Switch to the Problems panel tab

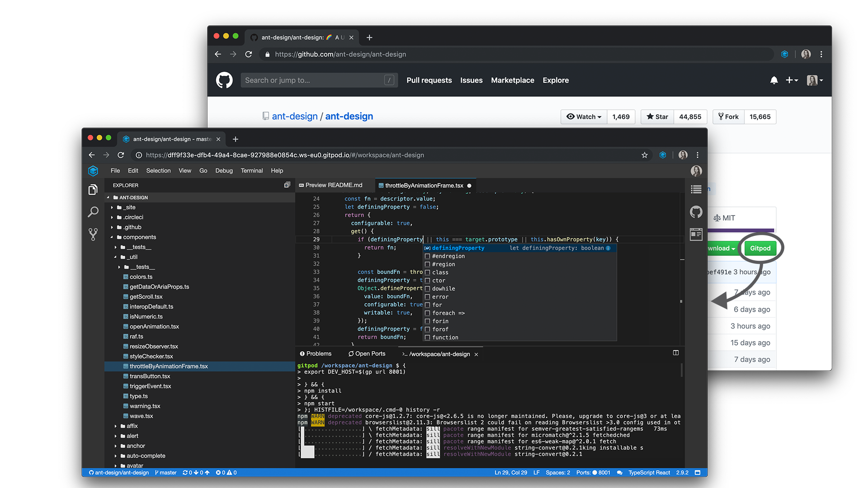tap(316, 354)
